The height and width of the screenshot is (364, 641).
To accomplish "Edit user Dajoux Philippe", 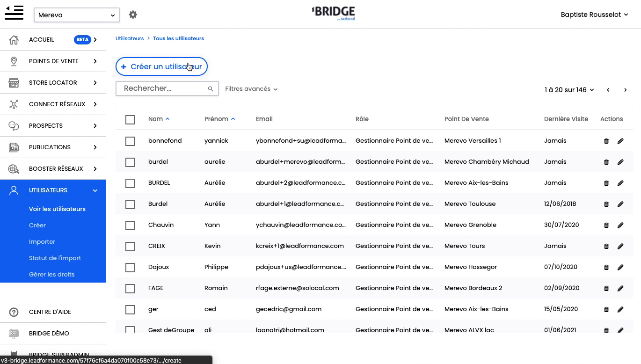I will coord(620,267).
